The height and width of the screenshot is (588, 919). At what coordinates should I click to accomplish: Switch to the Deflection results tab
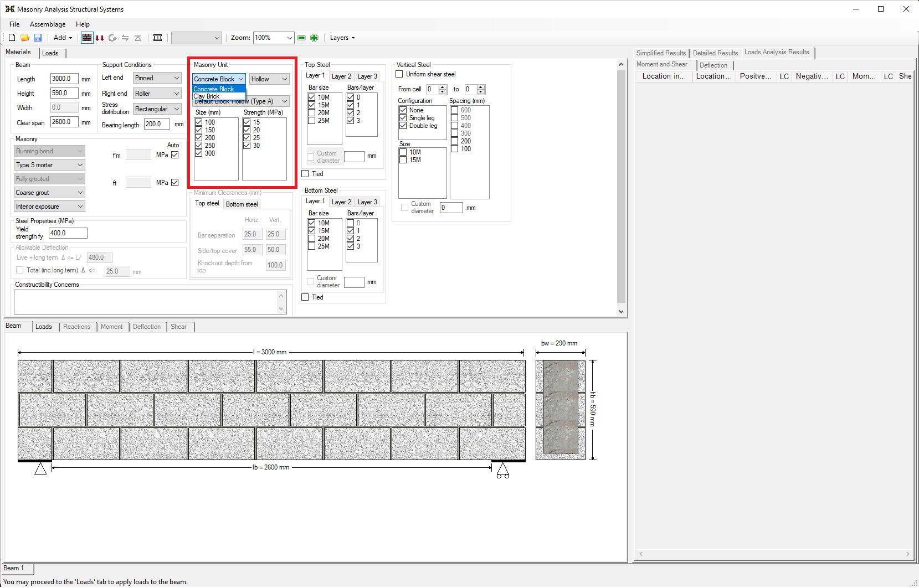[x=713, y=65]
